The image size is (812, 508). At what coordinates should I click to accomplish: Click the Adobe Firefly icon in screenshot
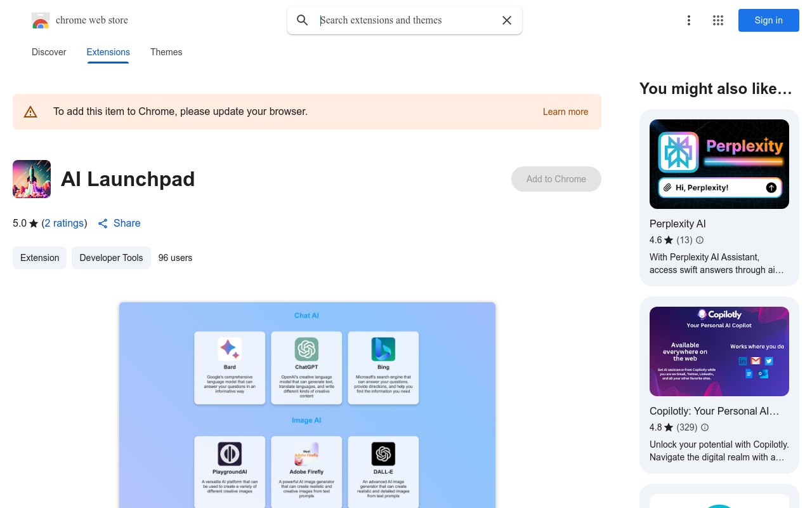(x=306, y=454)
